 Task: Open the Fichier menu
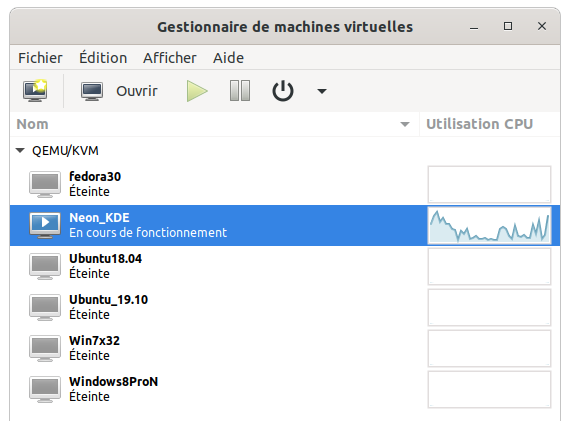point(40,58)
